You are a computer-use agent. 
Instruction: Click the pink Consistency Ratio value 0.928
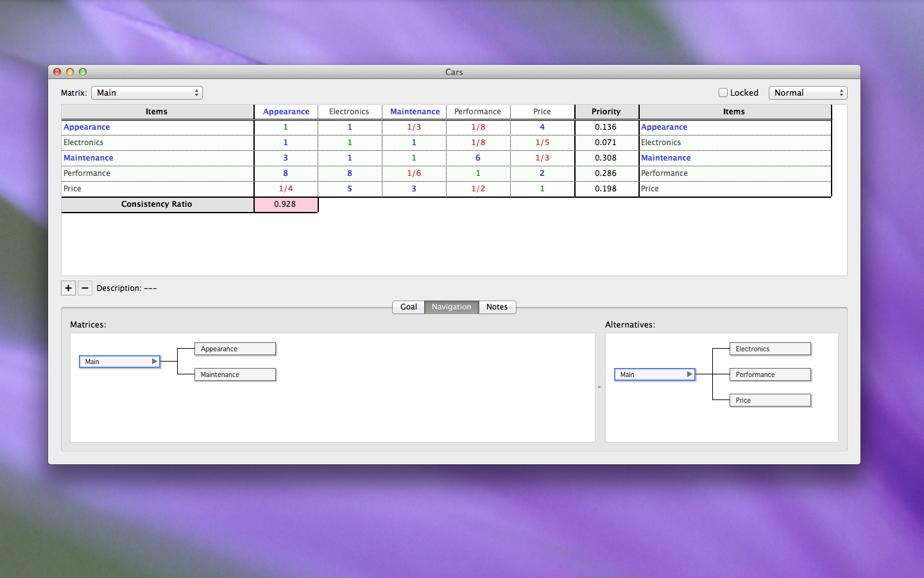286,204
